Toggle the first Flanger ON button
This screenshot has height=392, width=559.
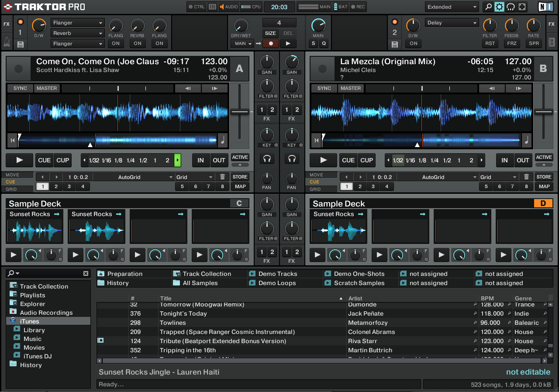click(116, 43)
